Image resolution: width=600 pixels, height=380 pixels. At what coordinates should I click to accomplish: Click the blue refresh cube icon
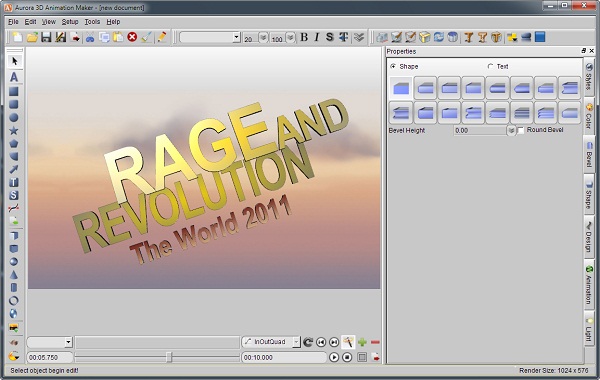439,37
